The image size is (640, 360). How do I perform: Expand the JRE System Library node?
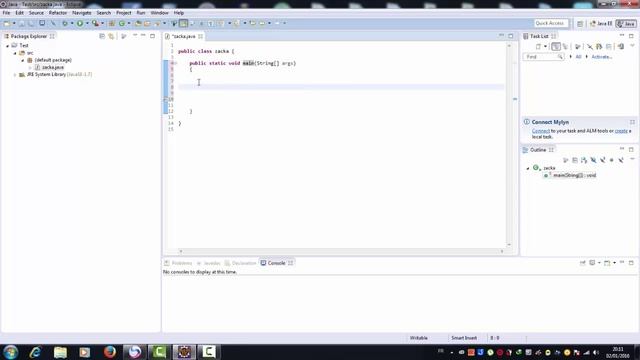click(x=16, y=75)
